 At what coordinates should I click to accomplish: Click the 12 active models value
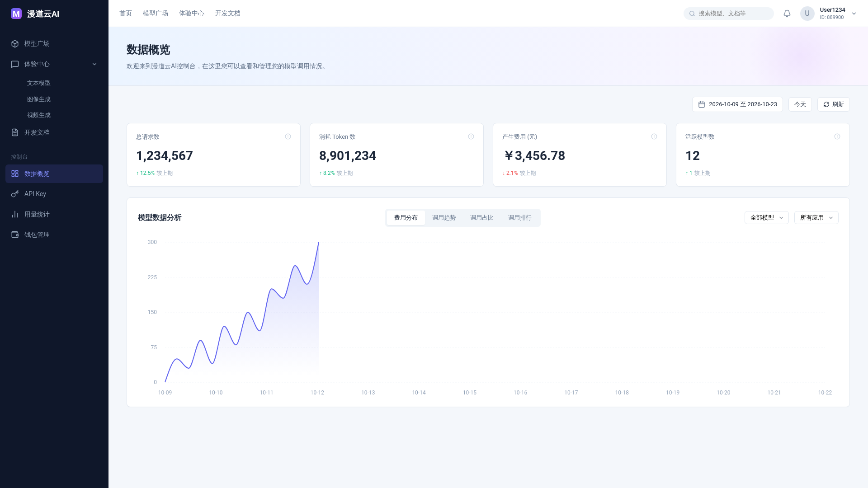point(693,156)
